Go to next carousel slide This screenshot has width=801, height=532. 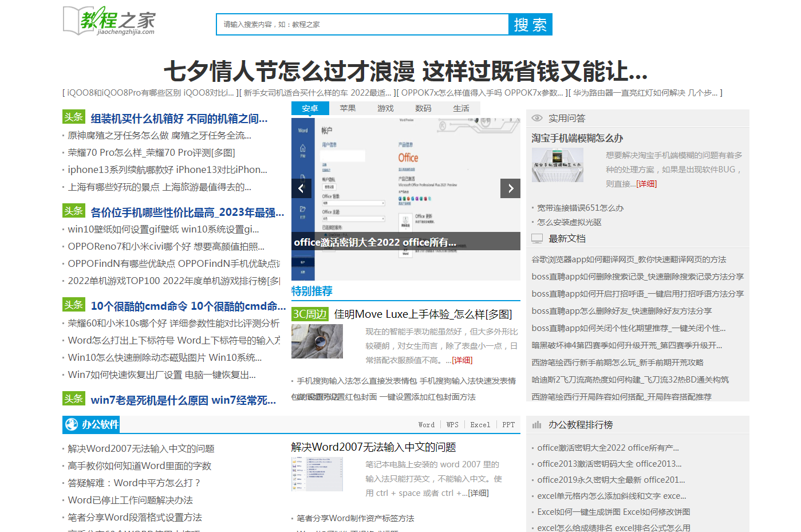pyautogui.click(x=511, y=188)
